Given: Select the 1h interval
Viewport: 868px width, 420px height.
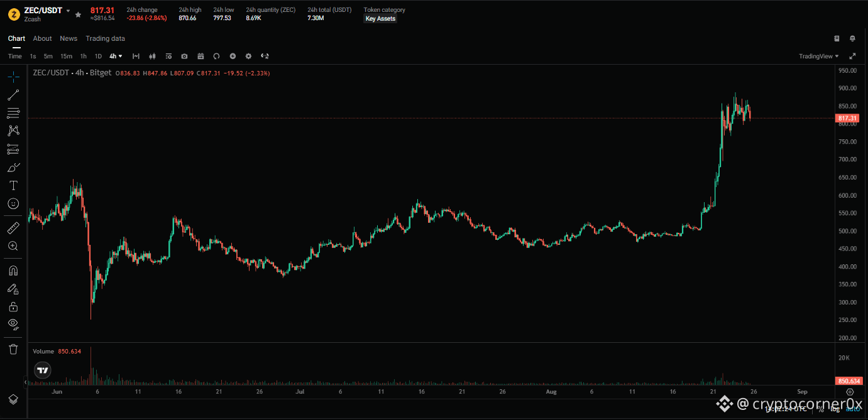Looking at the screenshot, I should [x=84, y=56].
